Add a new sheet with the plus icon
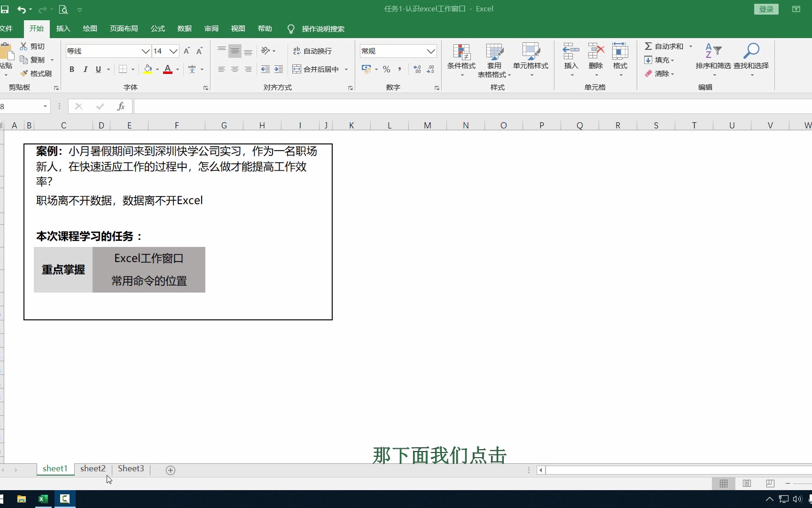The height and width of the screenshot is (508, 812). tap(171, 470)
